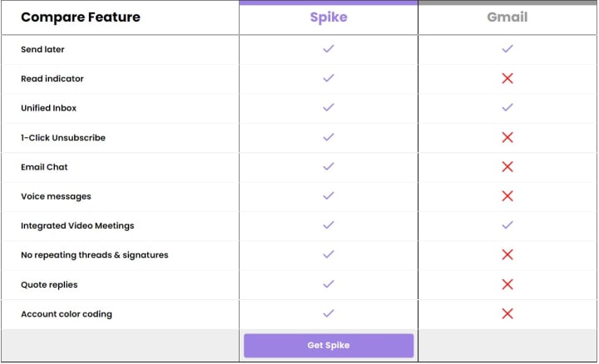Click the Integrated Video Meetings label
This screenshot has height=364, width=599.
(77, 225)
